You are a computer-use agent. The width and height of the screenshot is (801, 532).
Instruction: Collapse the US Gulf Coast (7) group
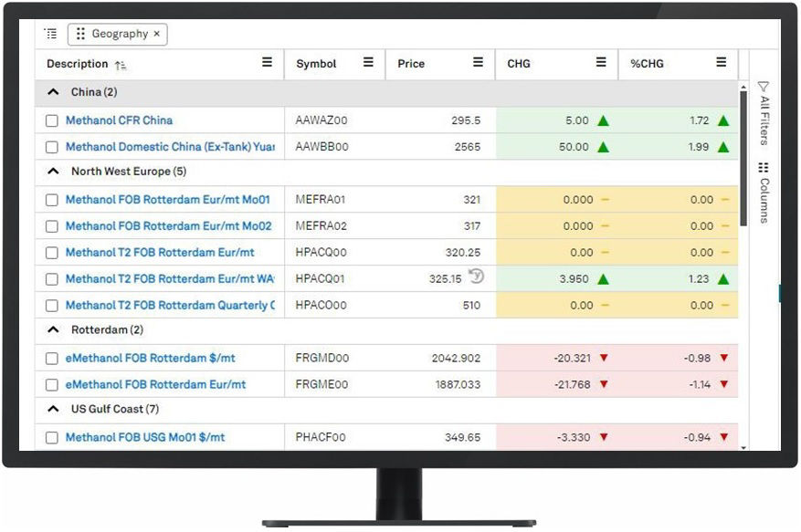pyautogui.click(x=53, y=410)
